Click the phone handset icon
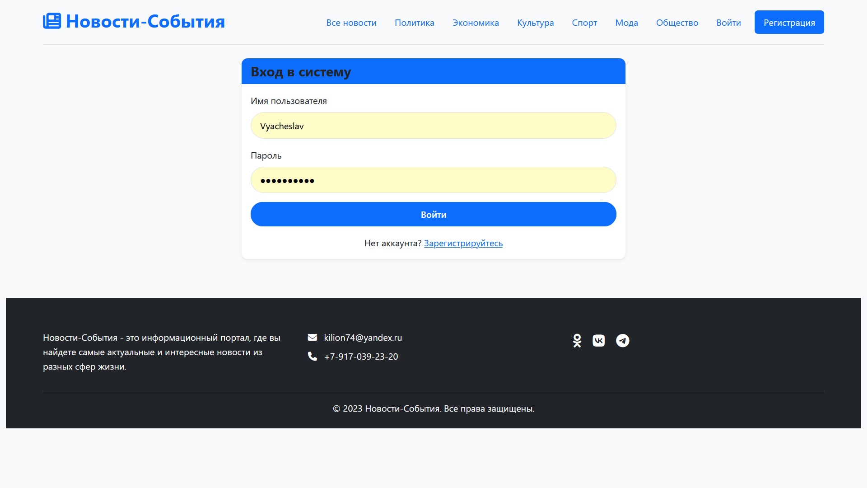 coord(313,357)
